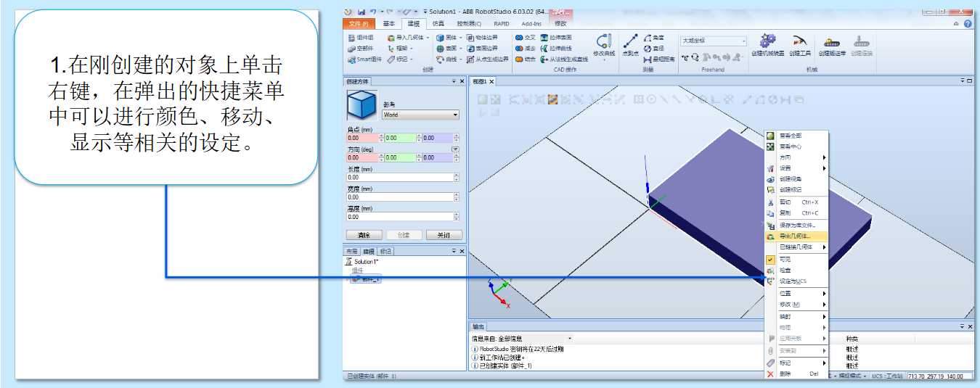Open the Add-Ins ribbon tab
Viewport: 980px width, 388px height.
531,24
